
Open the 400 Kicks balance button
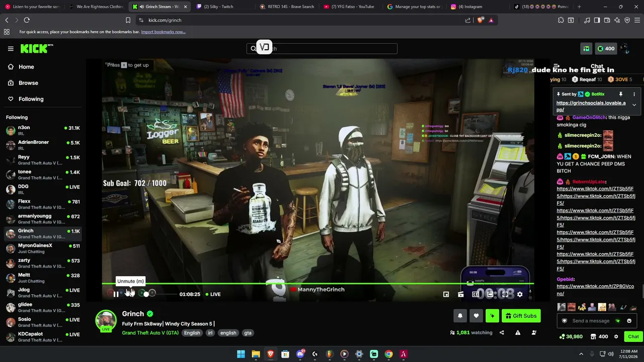point(605,49)
